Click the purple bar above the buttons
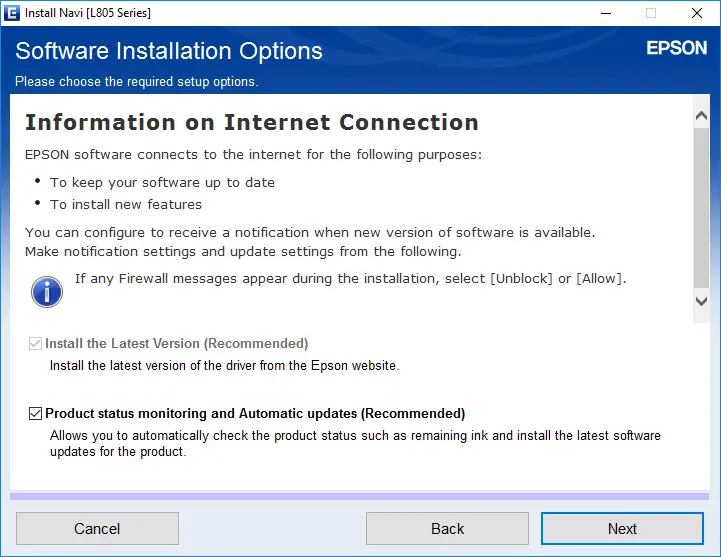Screen dimensions: 721x557 [x=360, y=495]
